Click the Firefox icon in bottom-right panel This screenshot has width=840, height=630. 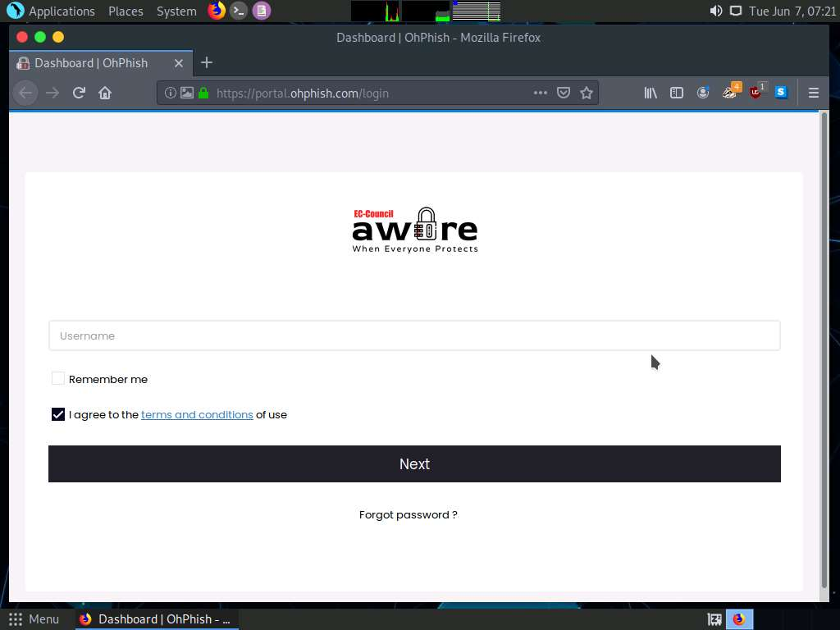pos(739,619)
